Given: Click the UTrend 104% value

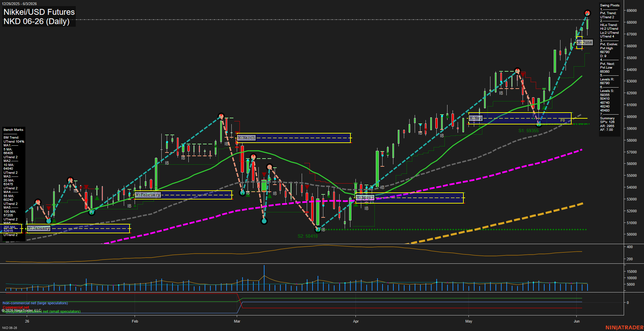Looking at the screenshot, I should (14, 142).
